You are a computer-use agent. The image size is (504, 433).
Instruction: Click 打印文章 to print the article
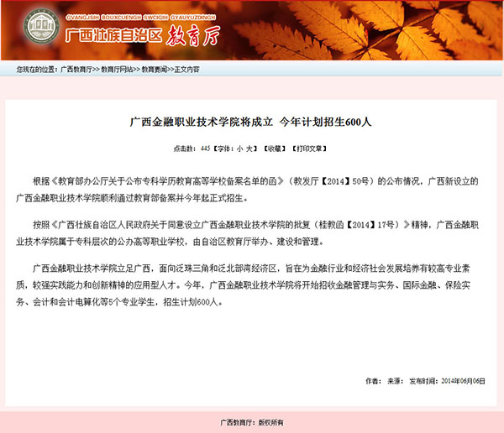pos(308,148)
